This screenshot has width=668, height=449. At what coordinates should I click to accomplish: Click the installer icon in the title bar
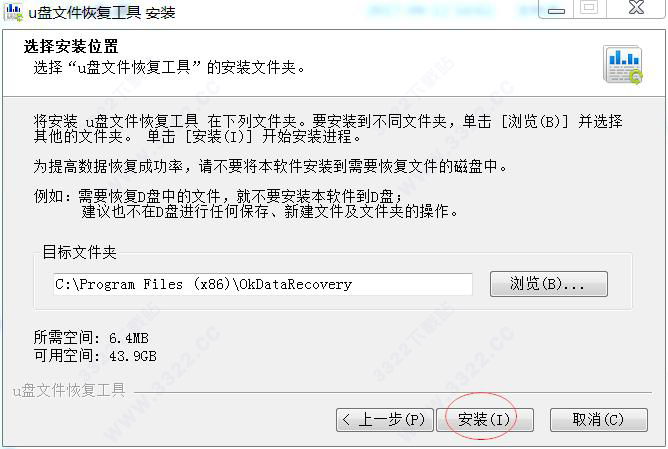click(13, 12)
